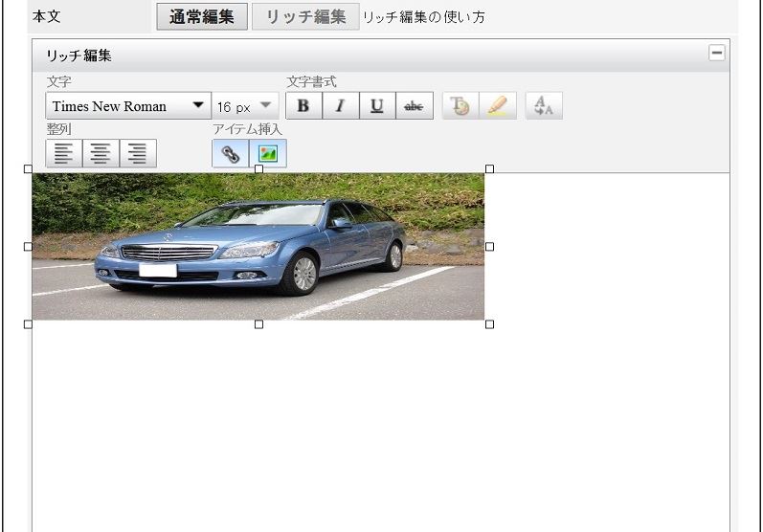Align text to the left
The image size is (763, 532).
64,153
